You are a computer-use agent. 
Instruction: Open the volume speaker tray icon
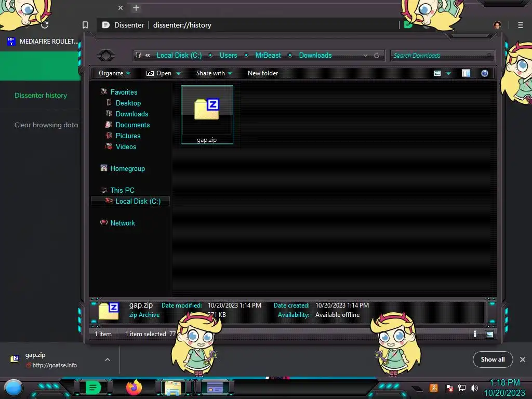click(474, 388)
